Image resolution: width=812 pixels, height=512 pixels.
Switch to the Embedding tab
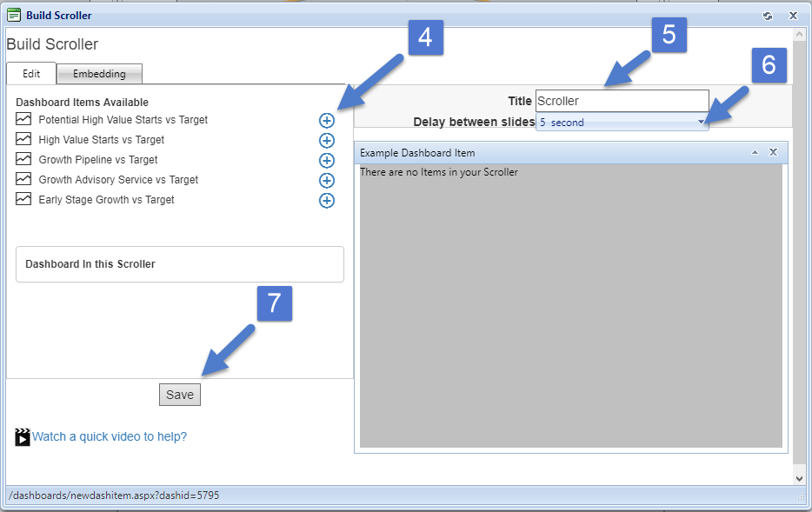tap(99, 74)
